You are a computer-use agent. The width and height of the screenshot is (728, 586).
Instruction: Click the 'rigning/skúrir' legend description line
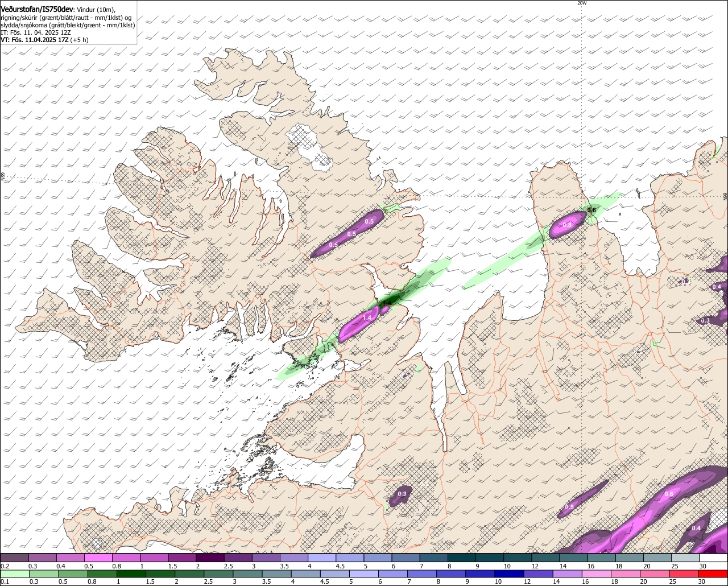pos(67,18)
